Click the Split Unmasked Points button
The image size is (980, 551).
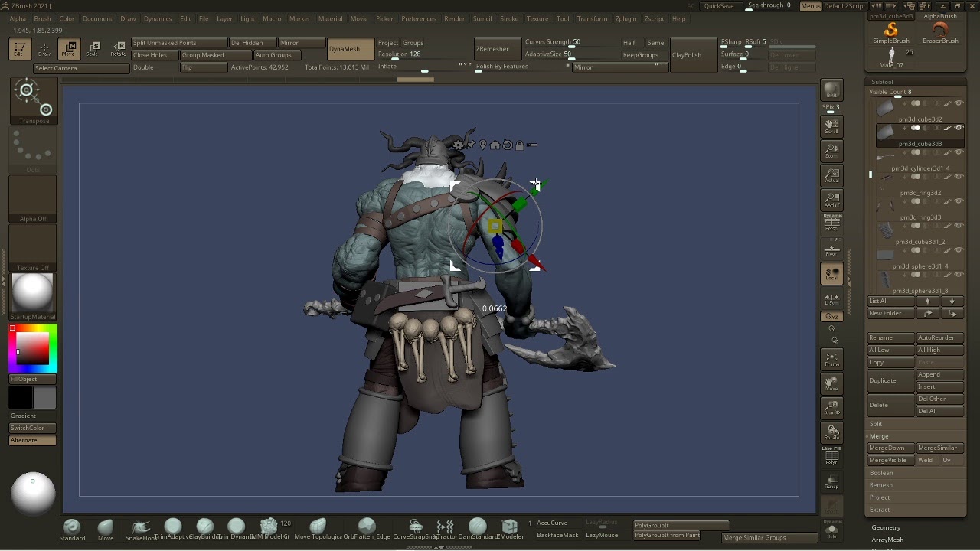tap(179, 43)
